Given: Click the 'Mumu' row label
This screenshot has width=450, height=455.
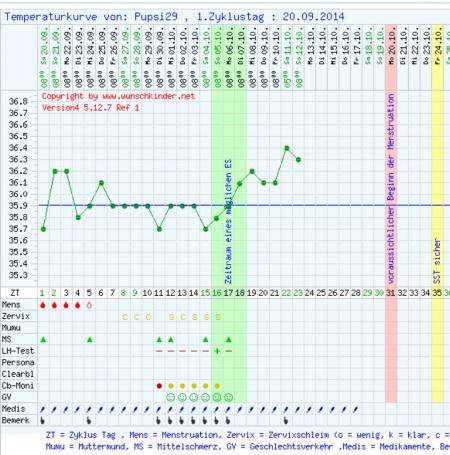Looking at the screenshot, I should point(11,328).
